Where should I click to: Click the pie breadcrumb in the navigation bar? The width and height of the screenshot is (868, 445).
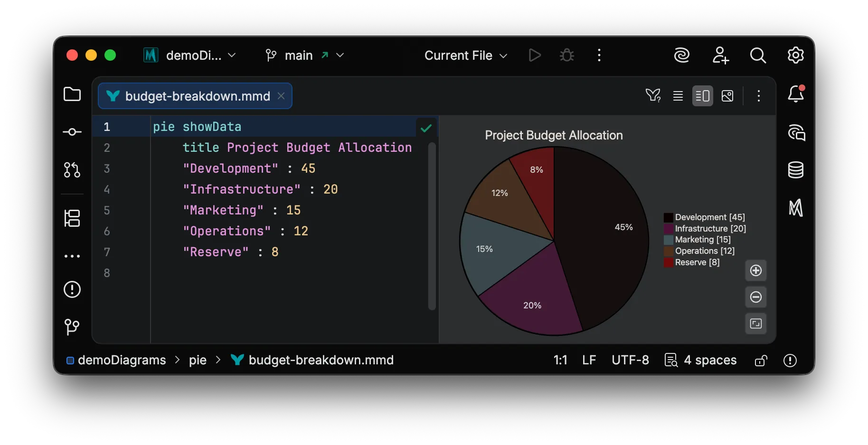(198, 360)
